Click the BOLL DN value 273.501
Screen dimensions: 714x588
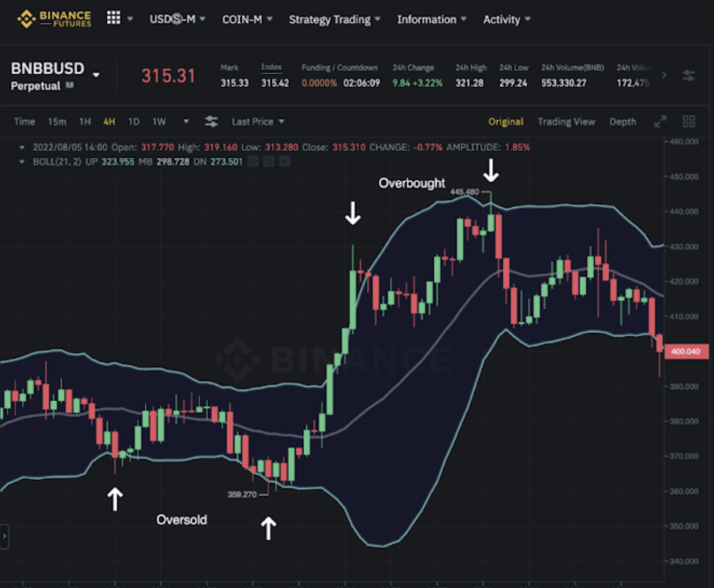coord(226,162)
